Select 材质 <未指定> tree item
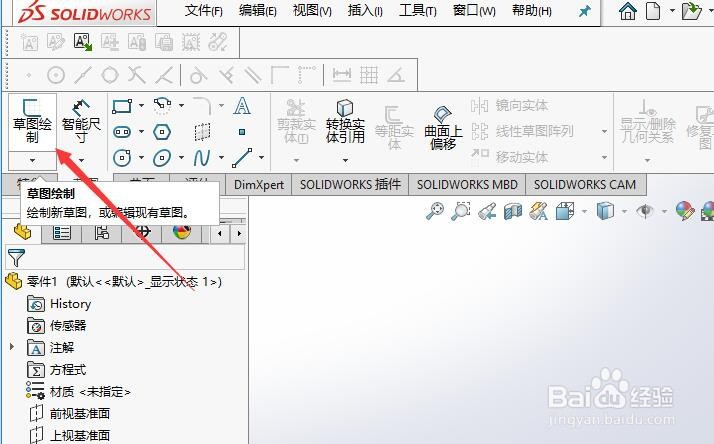This screenshot has width=714, height=444. pyautogui.click(x=78, y=392)
